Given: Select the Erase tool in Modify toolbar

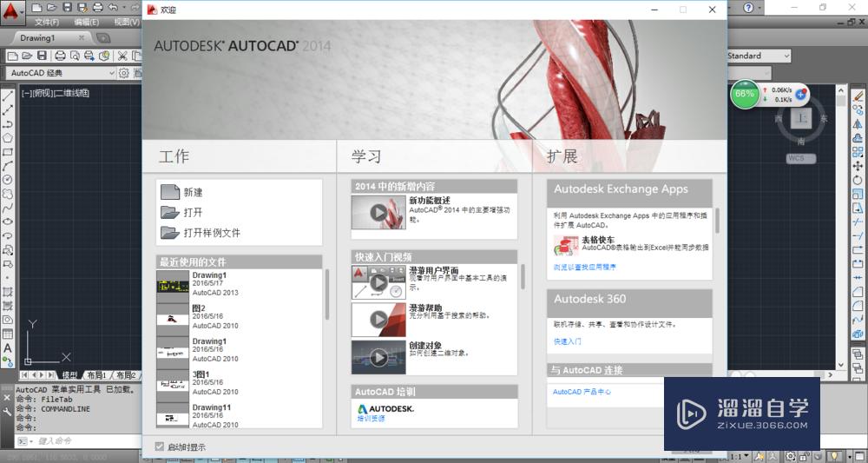Looking at the screenshot, I should 858,96.
